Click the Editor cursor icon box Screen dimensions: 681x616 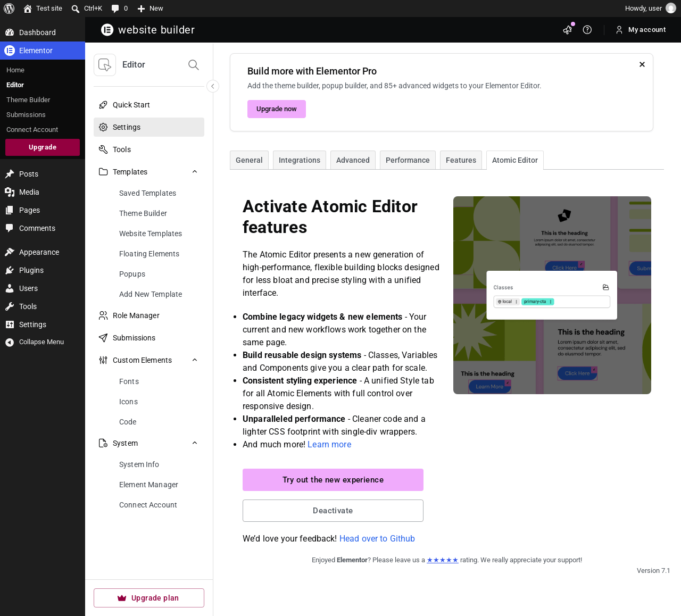point(105,65)
